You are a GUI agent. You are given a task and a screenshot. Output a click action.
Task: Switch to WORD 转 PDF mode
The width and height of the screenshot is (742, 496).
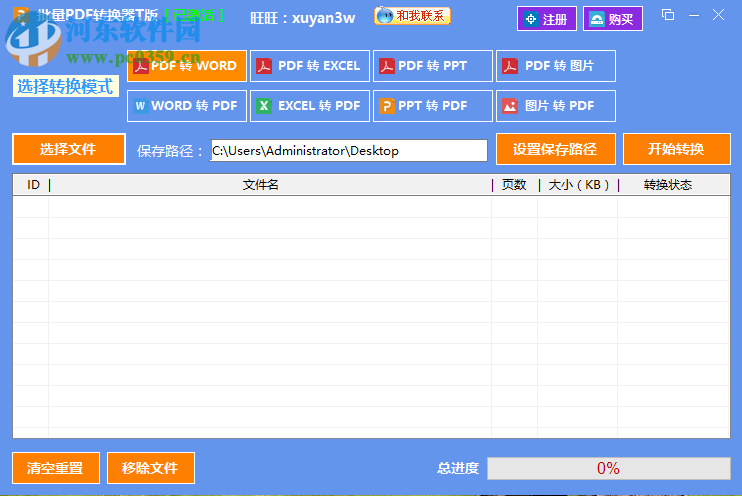[x=187, y=106]
